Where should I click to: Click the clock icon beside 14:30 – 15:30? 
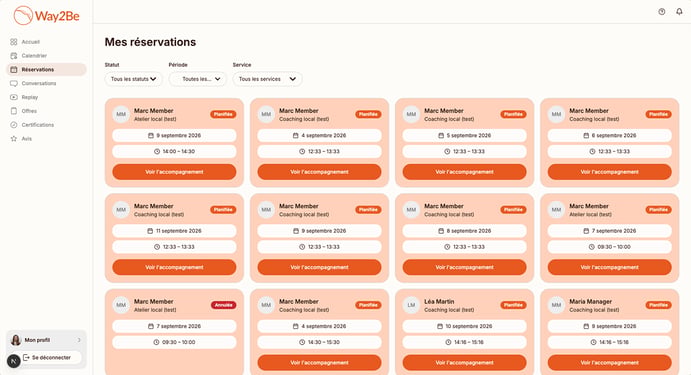(x=302, y=342)
